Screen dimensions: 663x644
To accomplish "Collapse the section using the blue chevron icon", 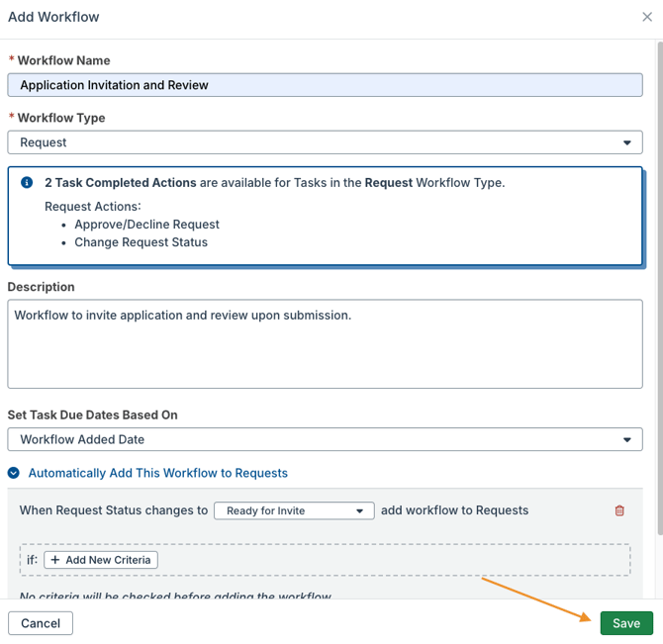I will pos(14,474).
